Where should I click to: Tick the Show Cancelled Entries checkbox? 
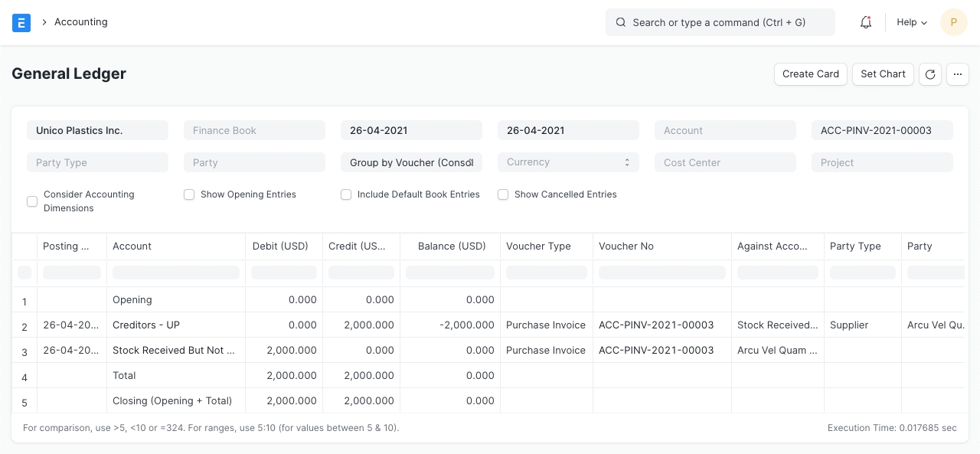(503, 194)
